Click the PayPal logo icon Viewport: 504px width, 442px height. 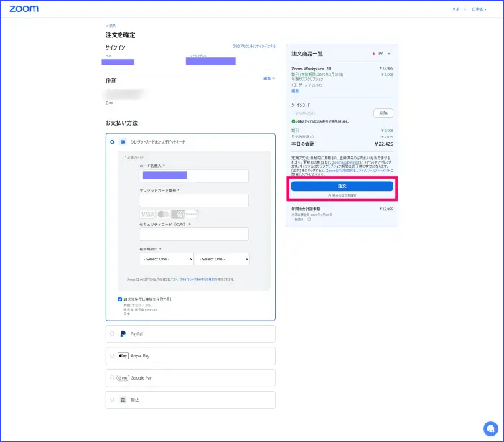tap(123, 334)
